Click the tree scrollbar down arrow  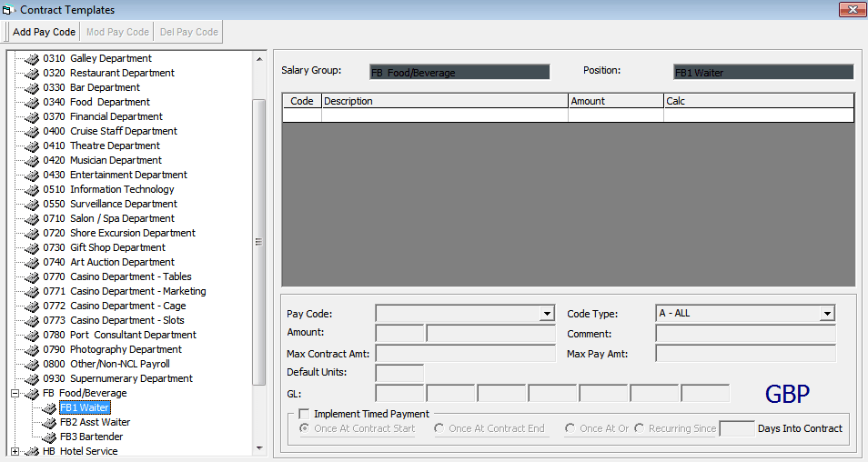[259, 448]
